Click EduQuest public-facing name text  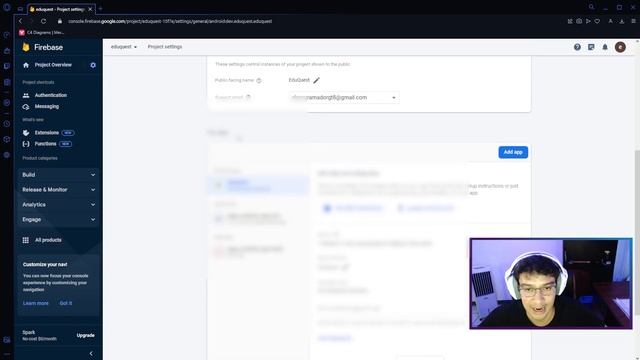(299, 80)
